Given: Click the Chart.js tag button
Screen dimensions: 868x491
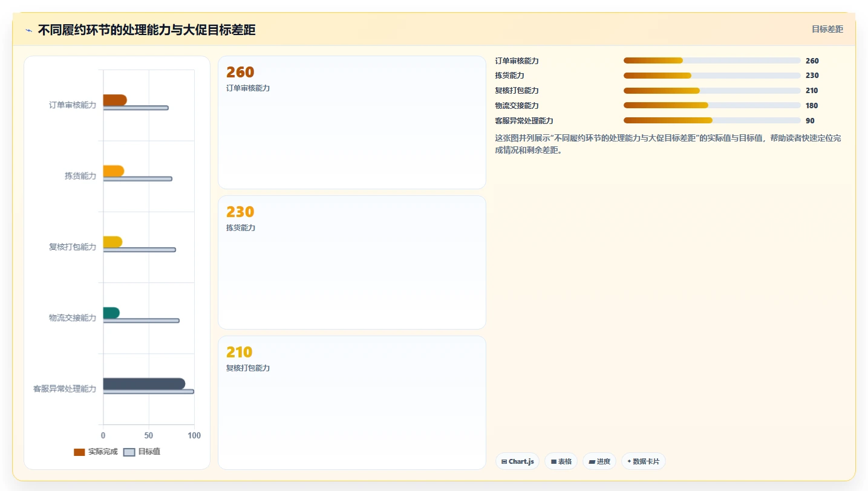Looking at the screenshot, I should point(517,461).
